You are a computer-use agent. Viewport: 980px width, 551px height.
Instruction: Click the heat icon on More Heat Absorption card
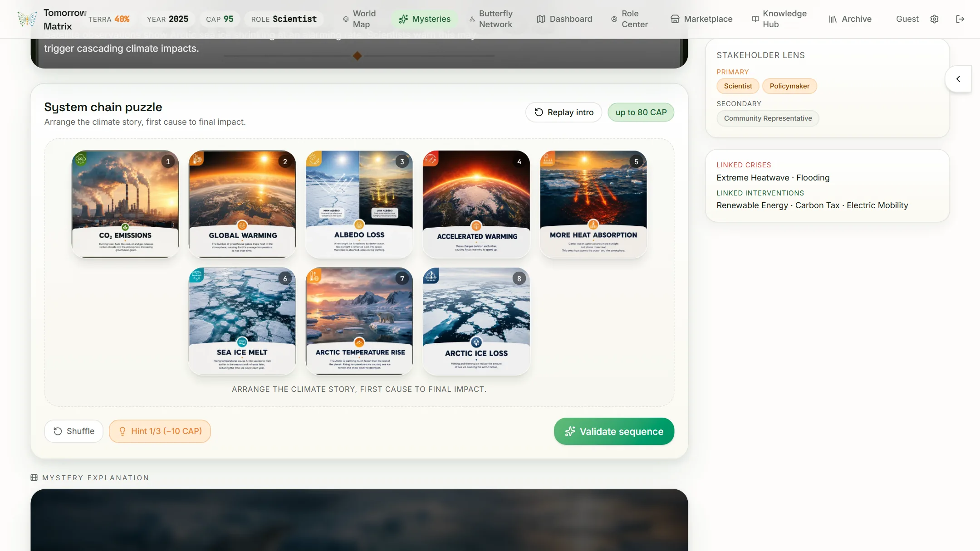click(x=548, y=159)
